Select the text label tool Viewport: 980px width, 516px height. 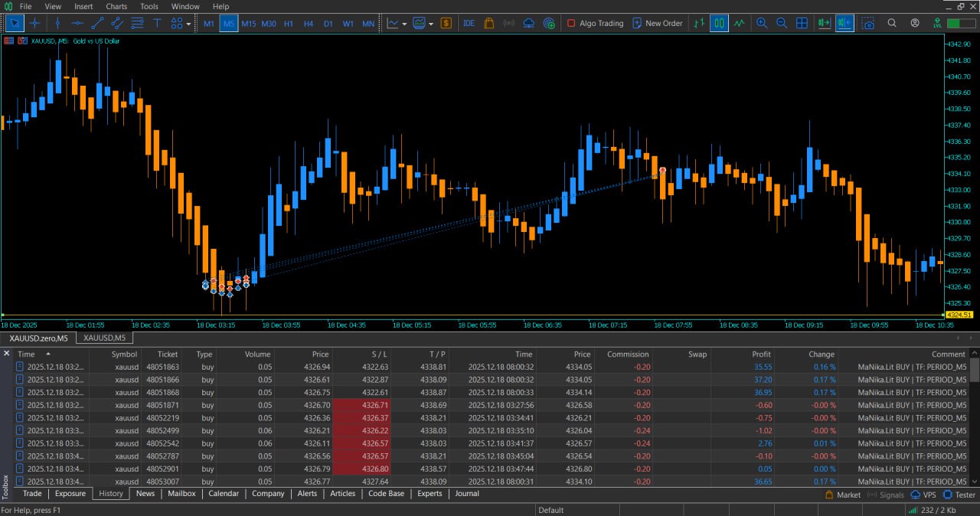[157, 24]
